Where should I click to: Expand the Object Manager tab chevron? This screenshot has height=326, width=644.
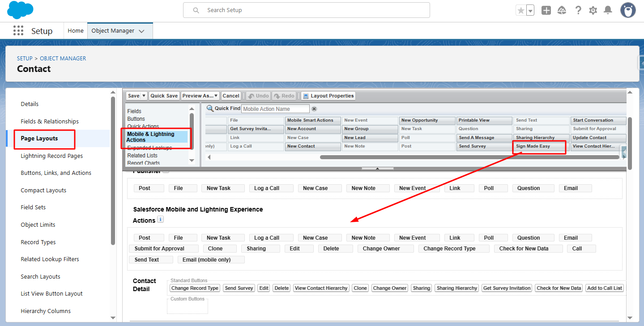(x=142, y=30)
